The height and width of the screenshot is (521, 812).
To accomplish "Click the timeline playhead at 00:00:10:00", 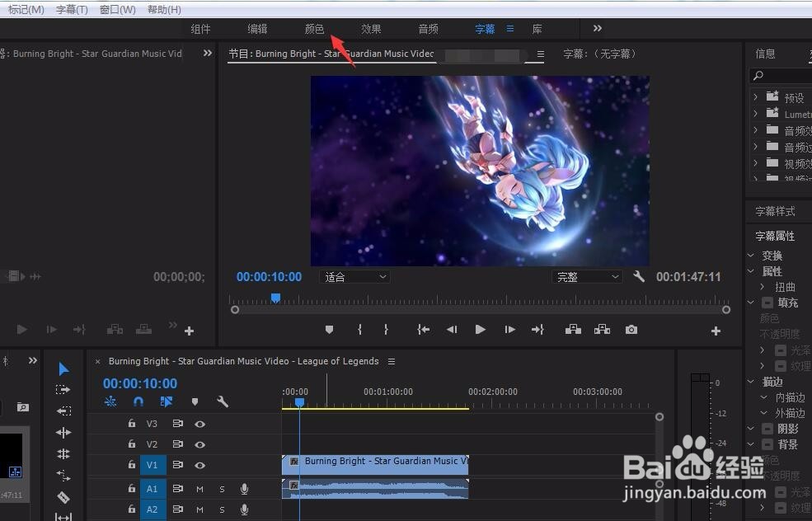I will click(x=299, y=402).
